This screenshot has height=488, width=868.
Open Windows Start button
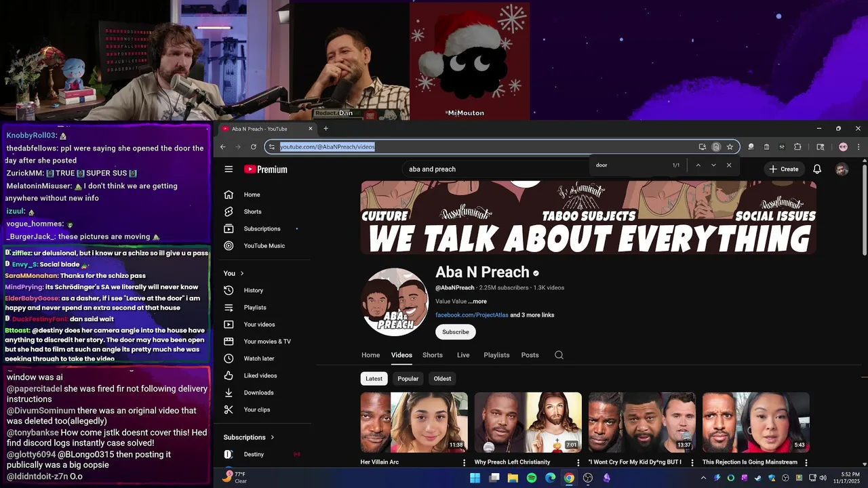(x=475, y=478)
